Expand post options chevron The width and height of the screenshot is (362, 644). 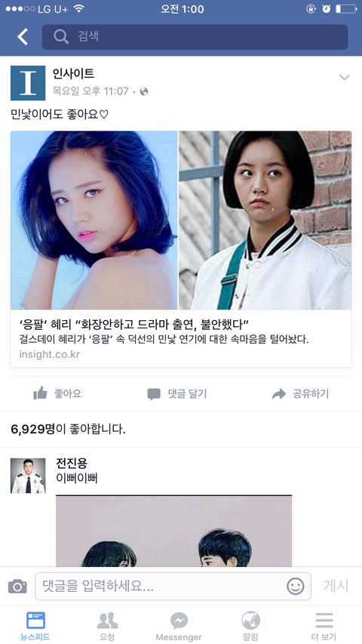tap(345, 77)
